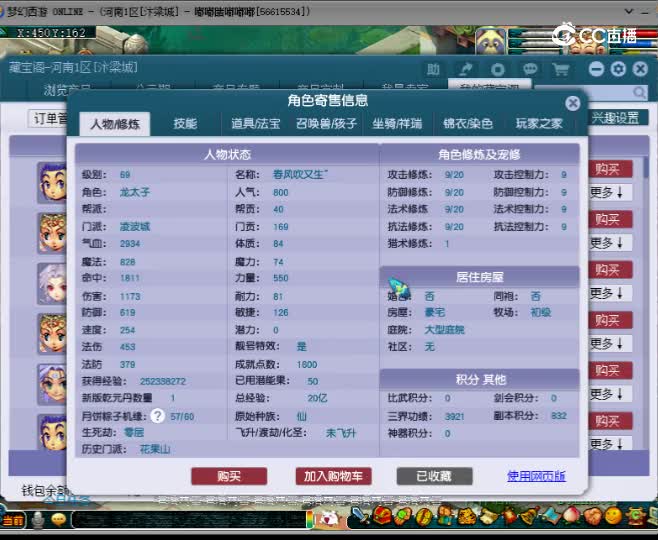Click the topmost 购买 button in background list
658x540 pixels.
click(x=609, y=169)
